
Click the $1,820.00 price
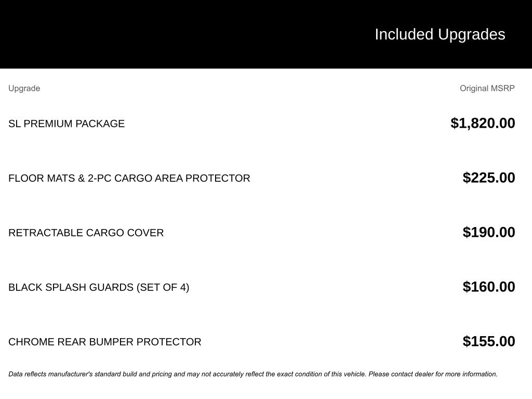[x=483, y=123]
